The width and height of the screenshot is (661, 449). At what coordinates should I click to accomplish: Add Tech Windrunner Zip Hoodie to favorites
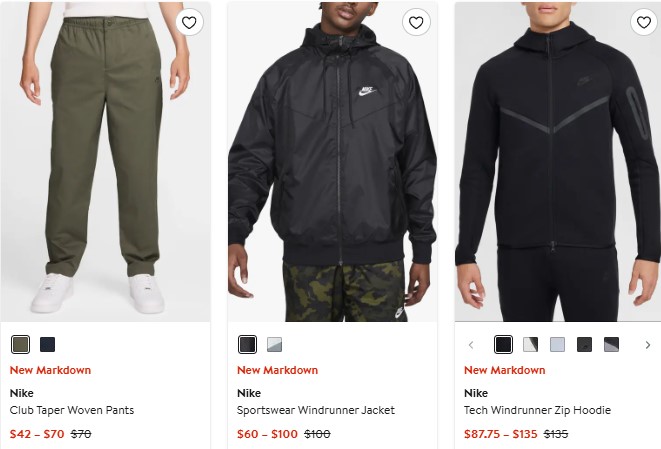click(643, 23)
